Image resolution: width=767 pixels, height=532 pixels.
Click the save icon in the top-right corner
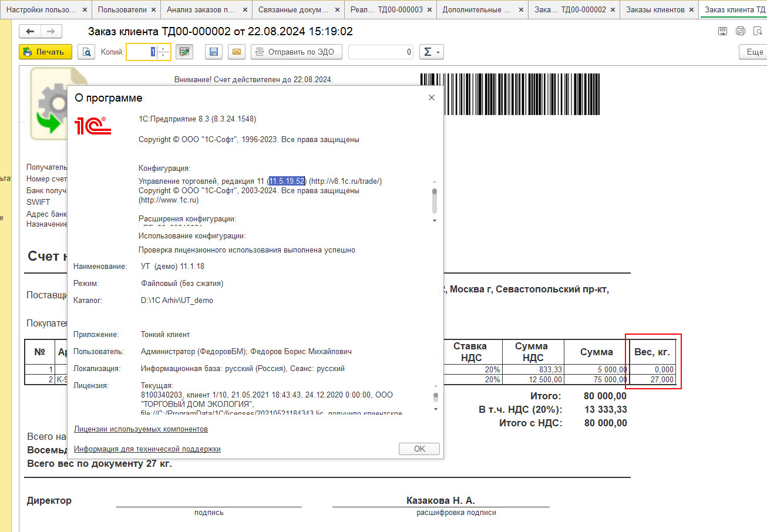(x=723, y=31)
